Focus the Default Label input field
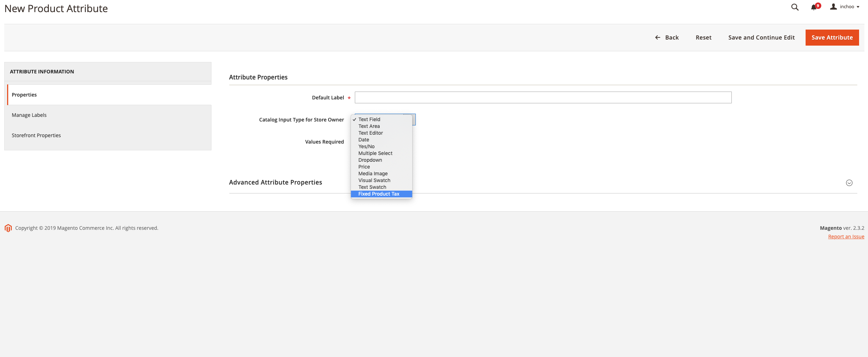 [543, 98]
